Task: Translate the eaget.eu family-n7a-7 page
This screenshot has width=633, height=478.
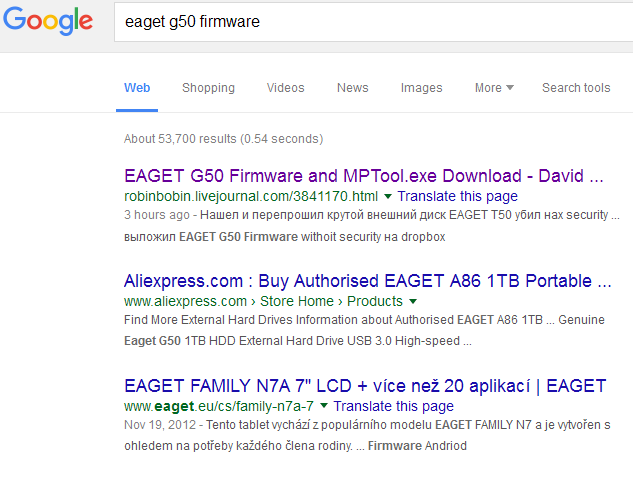Action: tap(393, 406)
